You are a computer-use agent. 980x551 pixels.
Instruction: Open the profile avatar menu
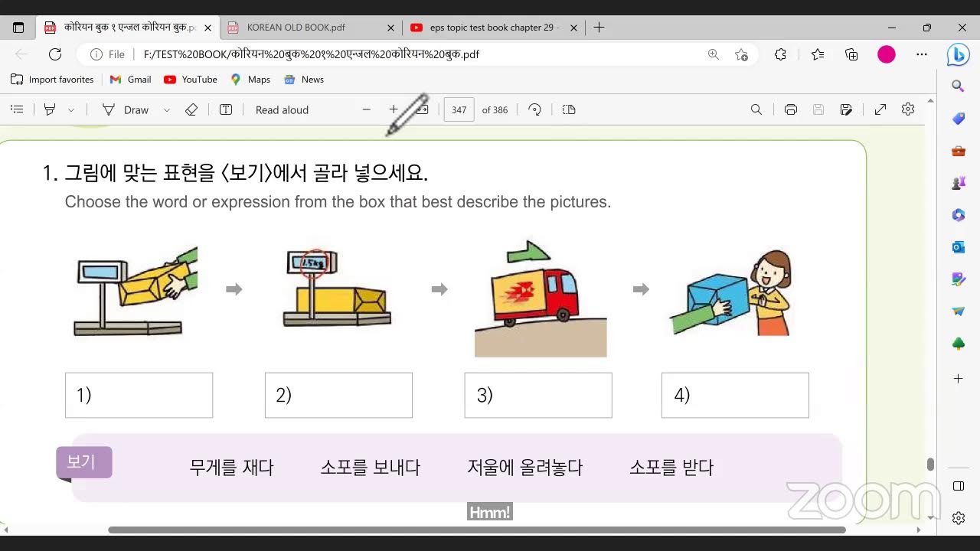(887, 54)
